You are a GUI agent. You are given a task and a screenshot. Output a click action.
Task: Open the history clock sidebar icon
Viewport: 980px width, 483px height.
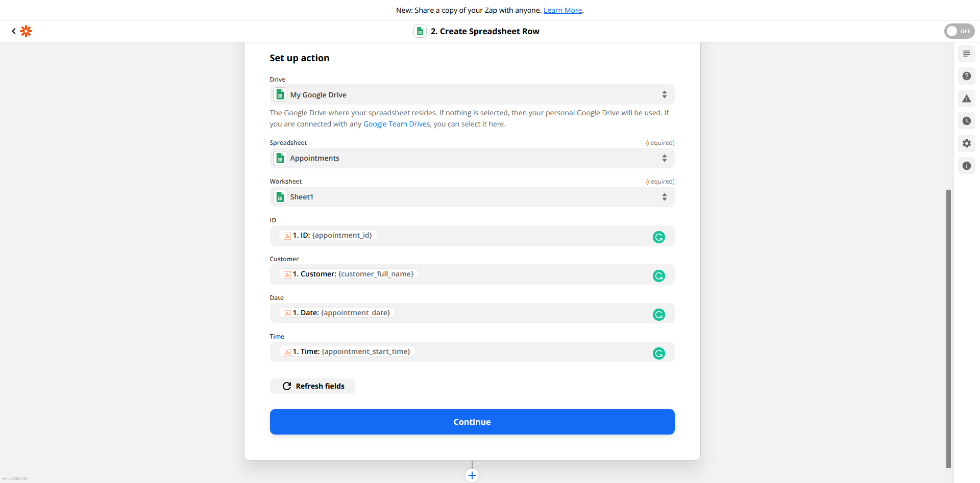tap(967, 121)
